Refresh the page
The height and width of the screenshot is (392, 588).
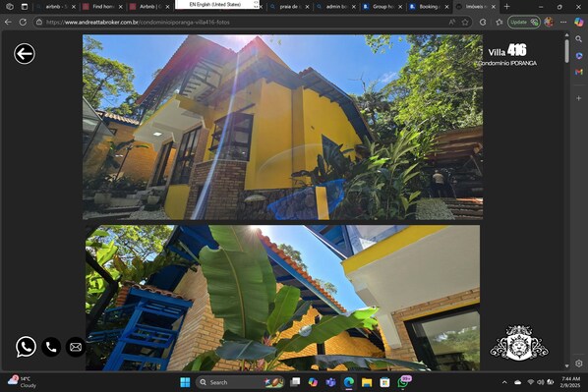pyautogui.click(x=23, y=23)
